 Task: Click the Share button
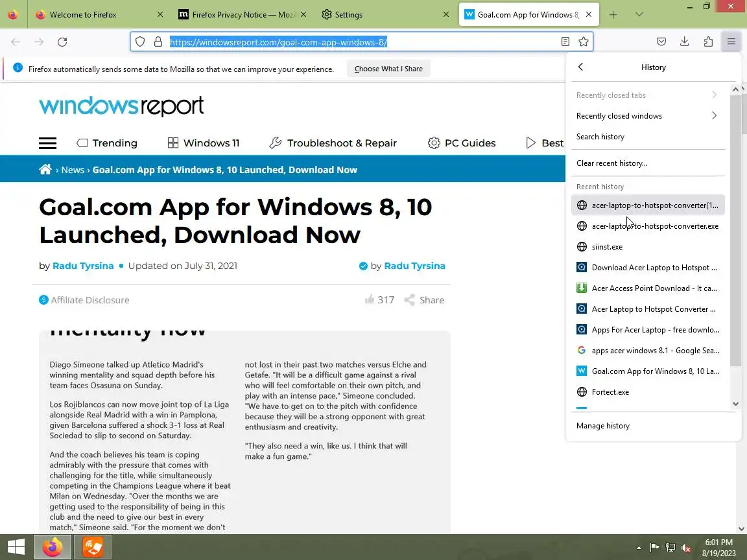click(x=425, y=300)
